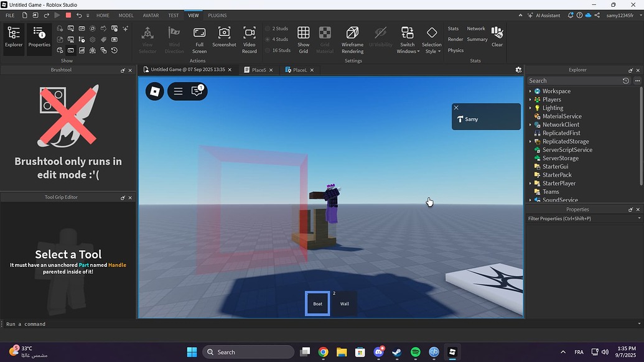
Task: Start a Video Record capture
Action: (249, 37)
